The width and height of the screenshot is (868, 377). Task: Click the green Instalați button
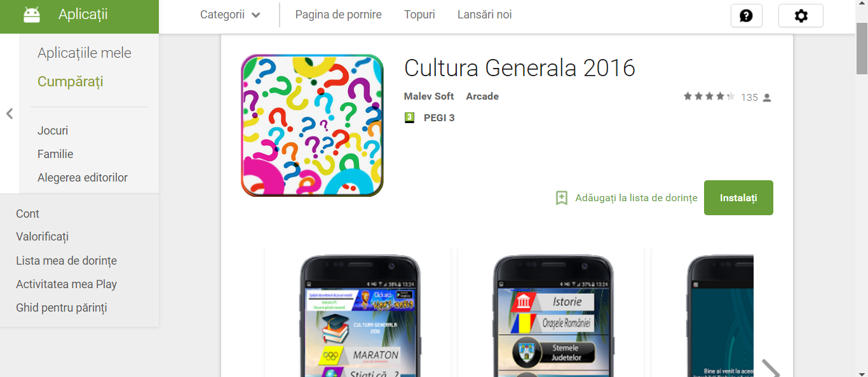pyautogui.click(x=738, y=198)
